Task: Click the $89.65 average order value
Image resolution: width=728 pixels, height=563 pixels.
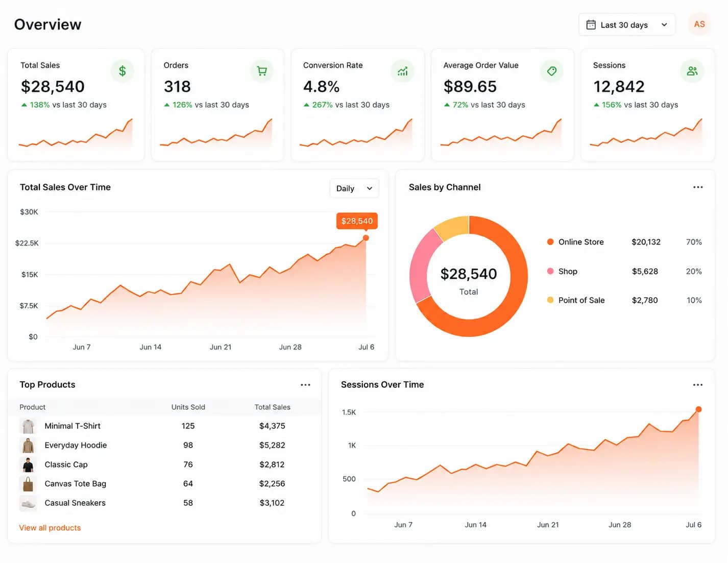Action: click(x=470, y=86)
